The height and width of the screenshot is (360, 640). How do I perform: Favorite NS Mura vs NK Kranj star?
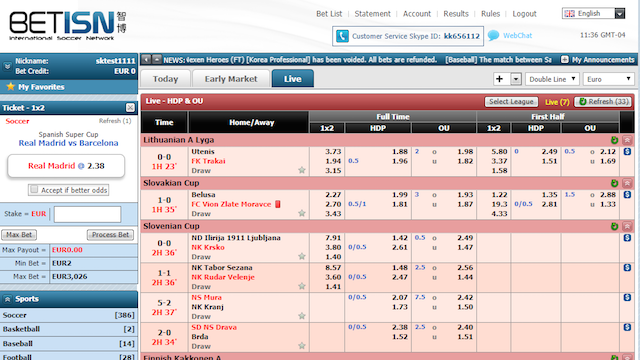coord(302,316)
